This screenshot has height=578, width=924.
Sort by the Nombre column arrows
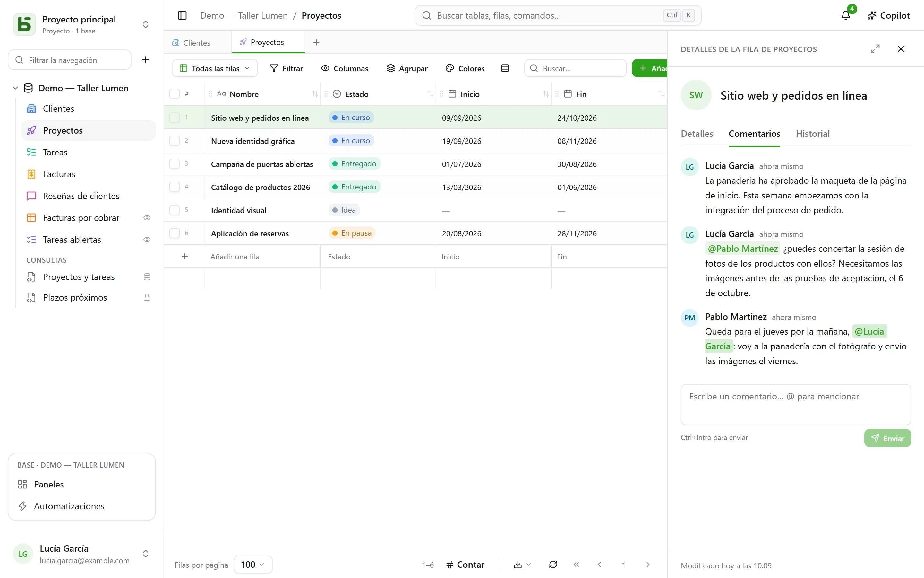pyautogui.click(x=315, y=94)
